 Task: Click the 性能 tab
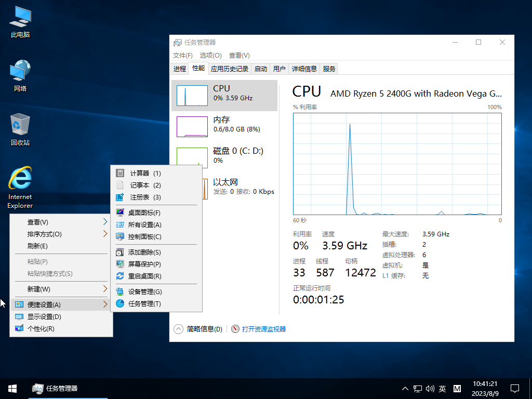[x=198, y=68]
